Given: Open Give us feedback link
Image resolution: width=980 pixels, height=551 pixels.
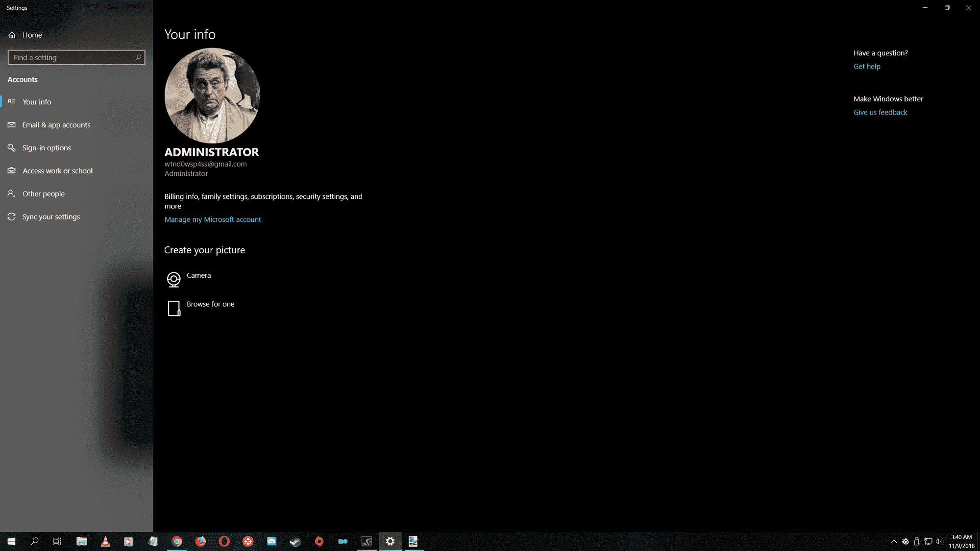Looking at the screenshot, I should click(880, 113).
